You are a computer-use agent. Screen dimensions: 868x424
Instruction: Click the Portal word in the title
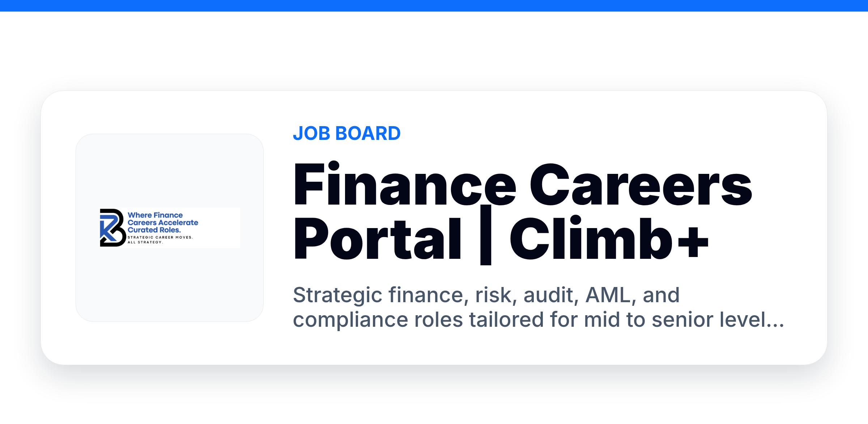(377, 239)
